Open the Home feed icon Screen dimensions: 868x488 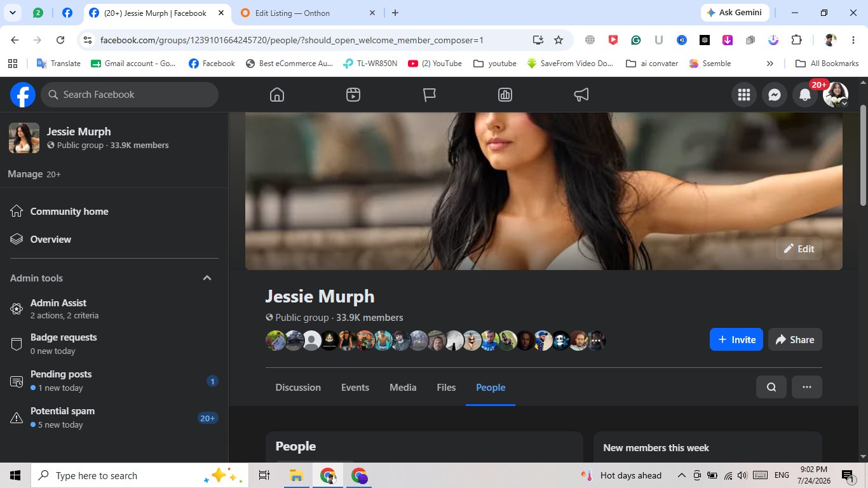coord(276,95)
